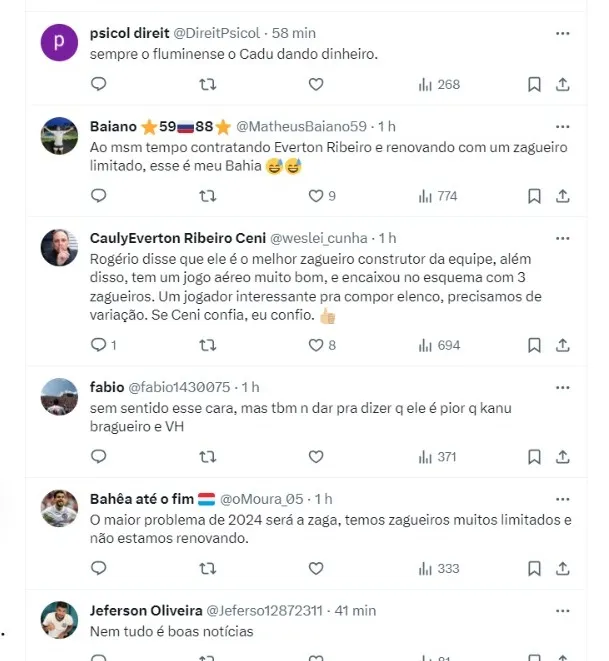Viewport: 609px width, 661px height.
Task: View analytics for Baiano's 774-view tweet
Action: (437, 196)
